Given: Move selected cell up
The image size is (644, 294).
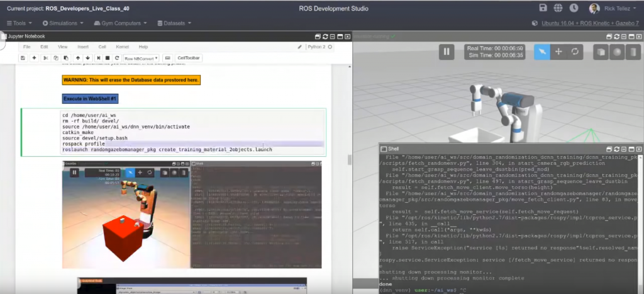Looking at the screenshot, I should [x=77, y=58].
